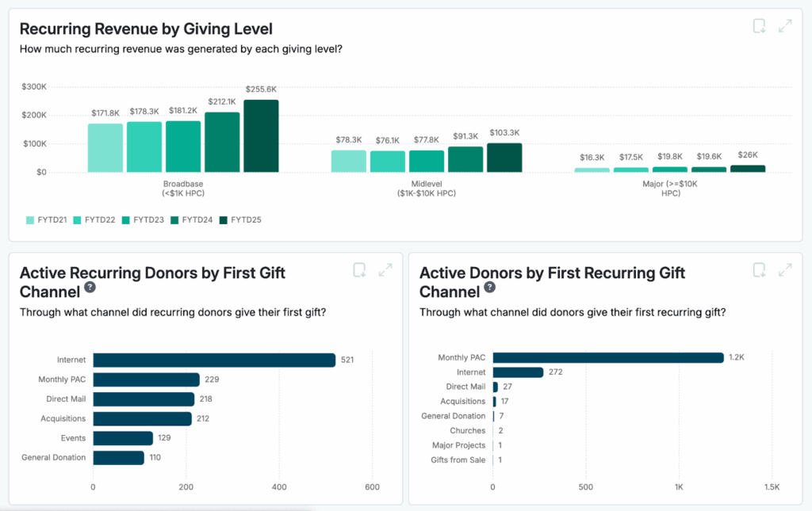Click the Direct Mail bar showing 218
The image size is (812, 511).
coord(143,399)
